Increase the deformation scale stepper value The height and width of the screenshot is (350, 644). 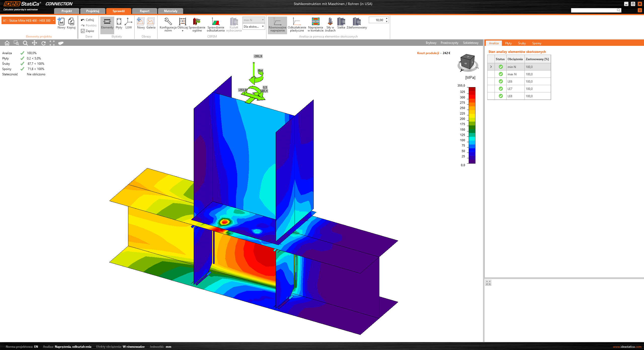point(387,19)
